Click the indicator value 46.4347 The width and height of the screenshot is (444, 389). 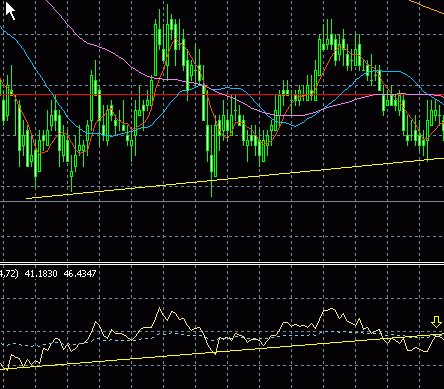click(x=80, y=274)
